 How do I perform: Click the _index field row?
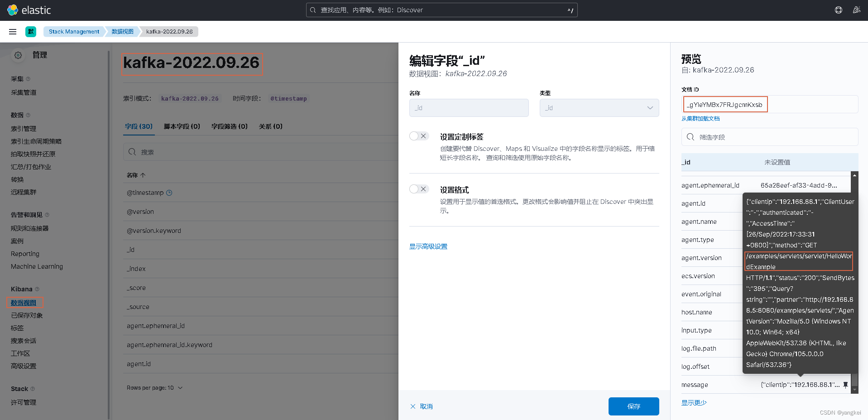coord(260,269)
